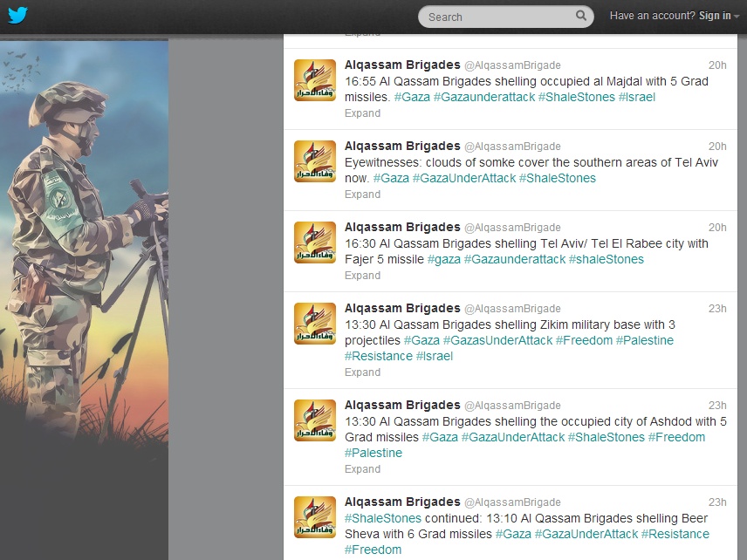This screenshot has height=560, width=747.
Task: Open Alqassam Brigades name on al Majdal tweet
Action: pyautogui.click(x=402, y=65)
